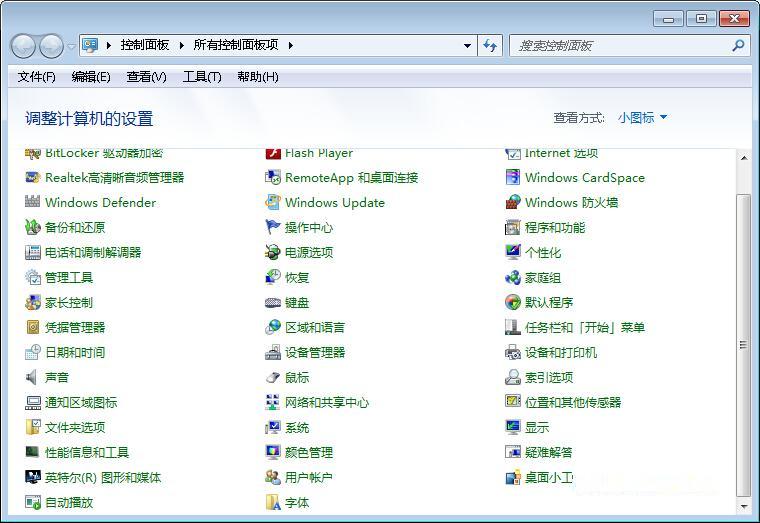Image resolution: width=760 pixels, height=523 pixels.
Task: Click the Back navigation button
Action: [23, 46]
